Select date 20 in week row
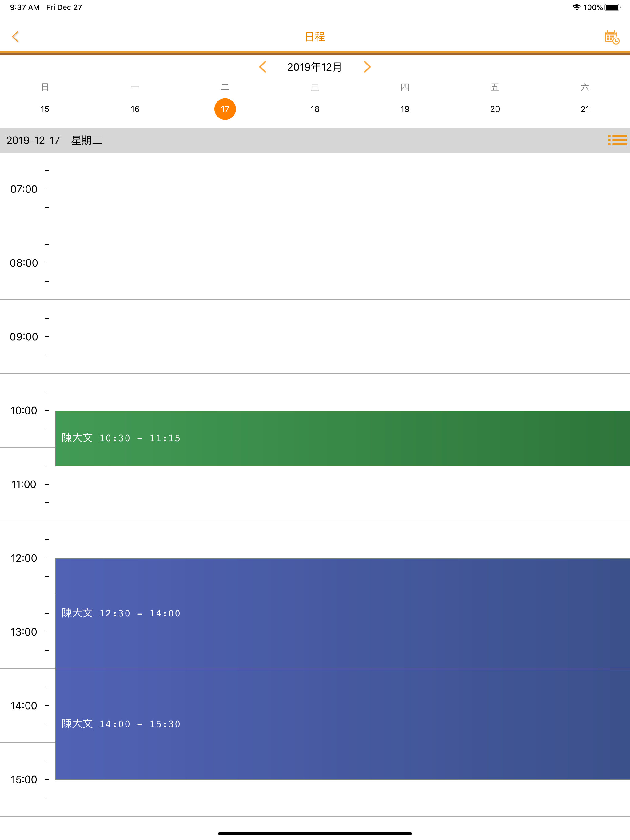The image size is (630, 840). 495,109
